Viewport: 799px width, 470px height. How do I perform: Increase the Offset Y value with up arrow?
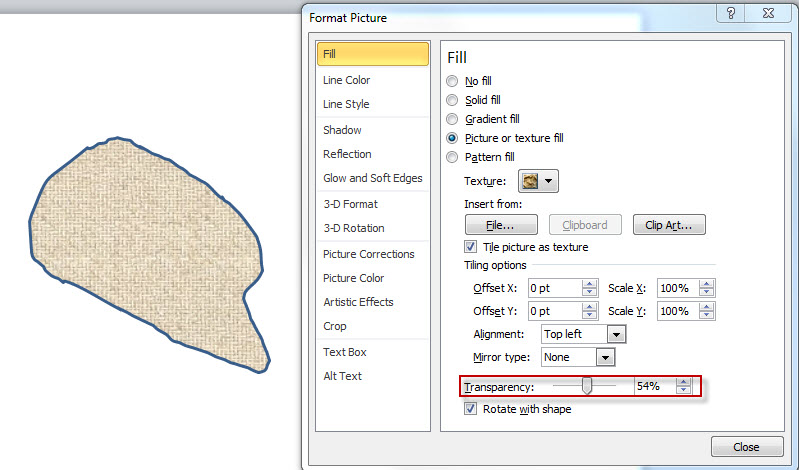(590, 307)
